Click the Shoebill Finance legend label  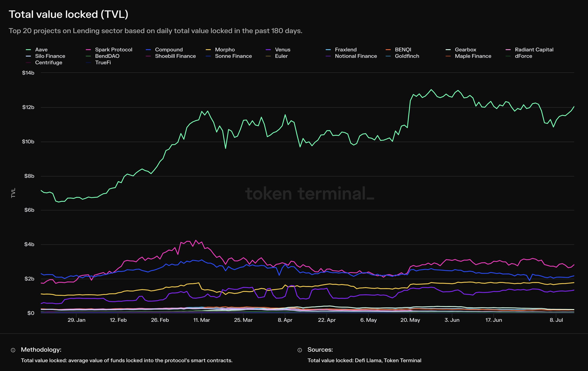pyautogui.click(x=175, y=56)
